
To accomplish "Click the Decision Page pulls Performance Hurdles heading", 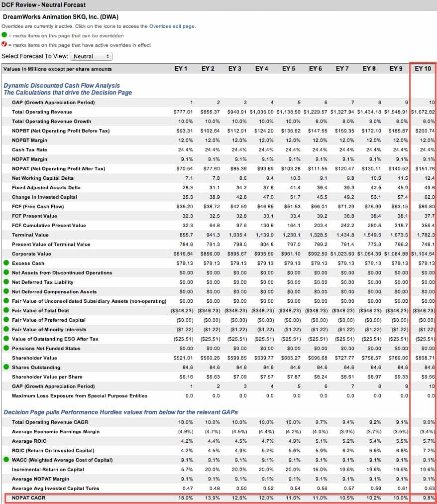I will 121,412.
